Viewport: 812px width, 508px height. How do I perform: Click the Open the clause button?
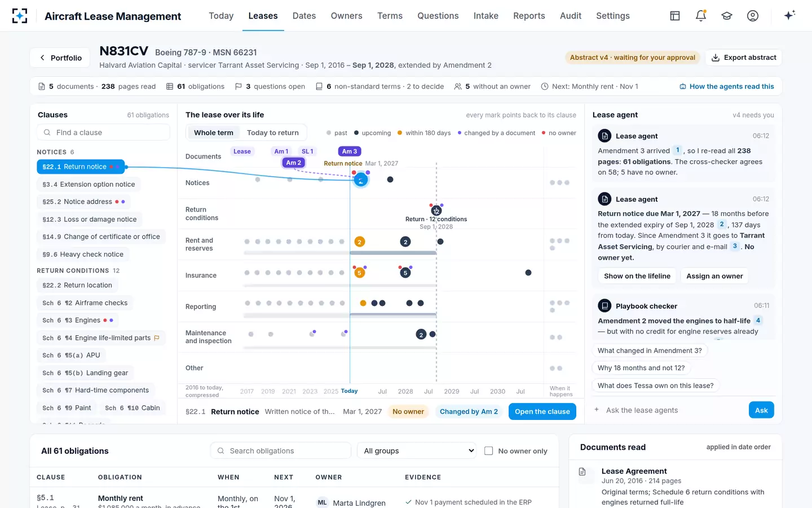click(x=542, y=411)
